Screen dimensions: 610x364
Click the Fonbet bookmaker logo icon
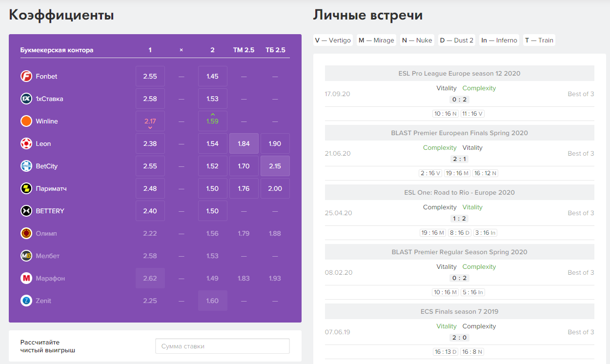point(26,77)
